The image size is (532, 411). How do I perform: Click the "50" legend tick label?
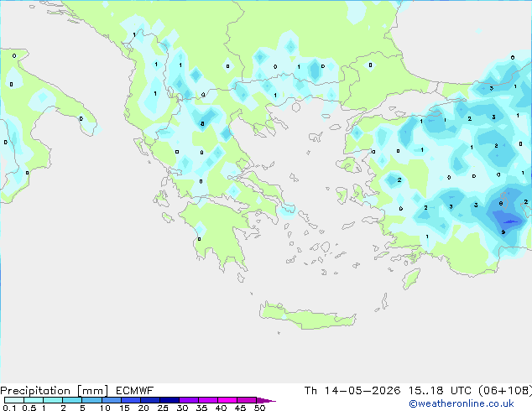pyautogui.click(x=259, y=408)
